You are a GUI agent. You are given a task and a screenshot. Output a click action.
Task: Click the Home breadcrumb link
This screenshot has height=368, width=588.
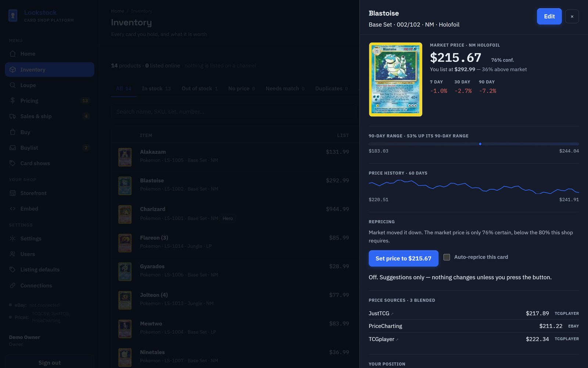(118, 11)
